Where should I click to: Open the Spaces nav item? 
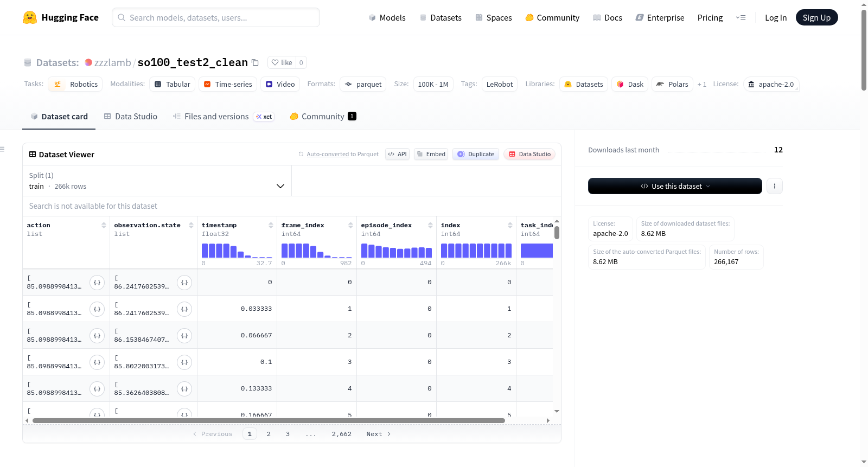point(494,18)
